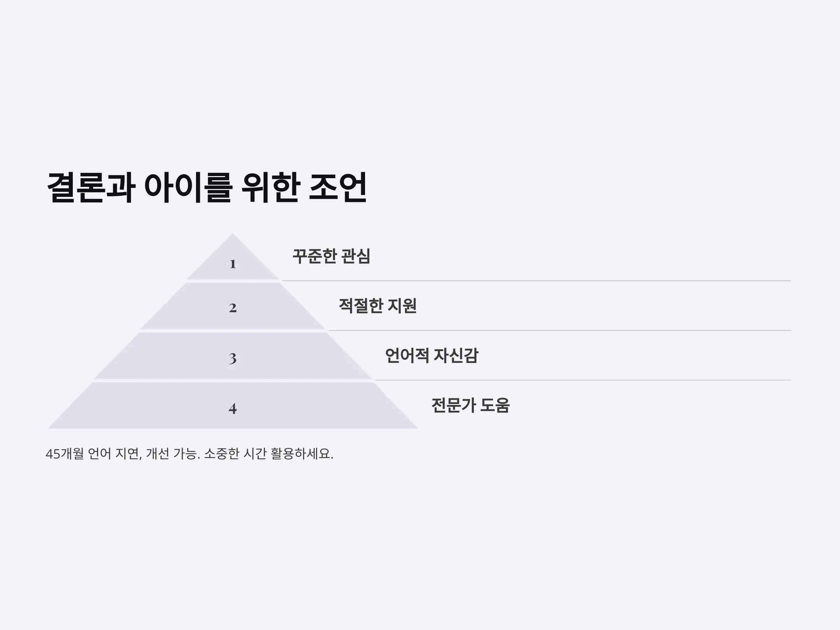840x630 pixels.
Task: Click the label 적절한 지원
Action: tap(377, 306)
